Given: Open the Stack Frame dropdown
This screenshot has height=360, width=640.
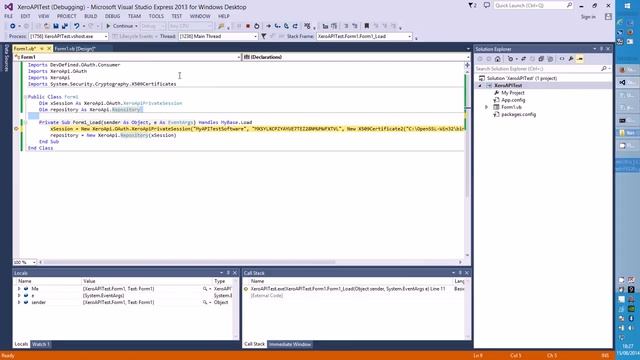Looking at the screenshot, I should coord(364,36).
